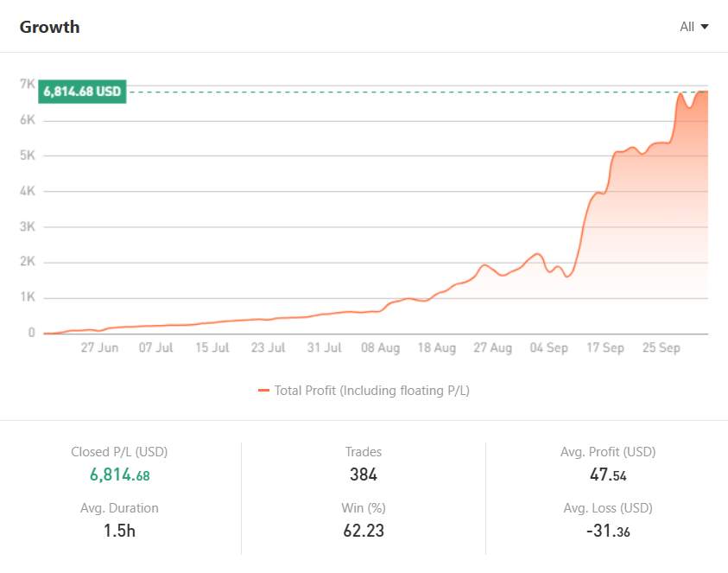Click the Closed P/L value 6,814.68
This screenshot has width=728, height=573.
pyautogui.click(x=119, y=474)
